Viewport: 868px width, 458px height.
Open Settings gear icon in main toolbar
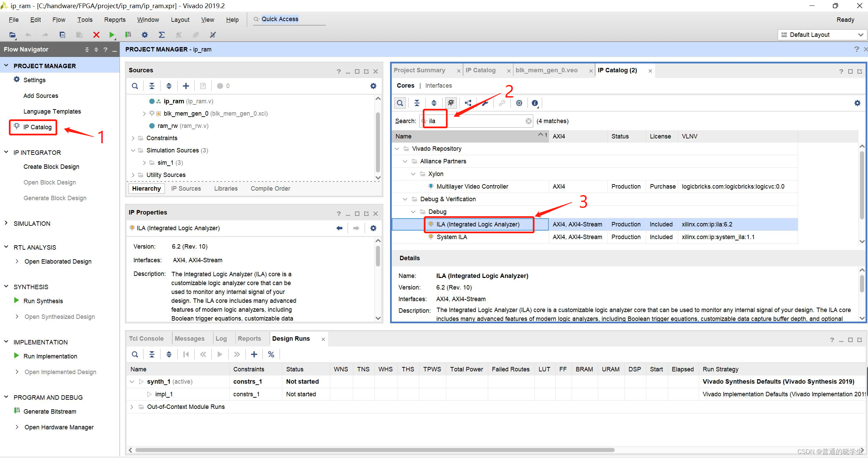[145, 35]
